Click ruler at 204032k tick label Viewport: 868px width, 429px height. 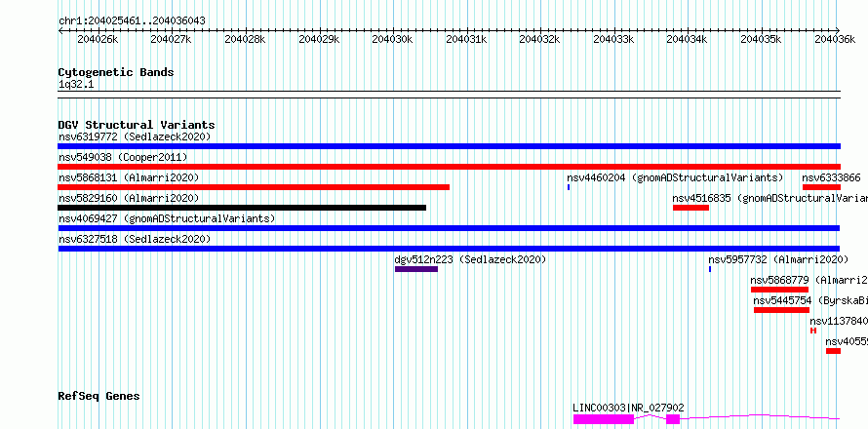pyautogui.click(x=539, y=39)
